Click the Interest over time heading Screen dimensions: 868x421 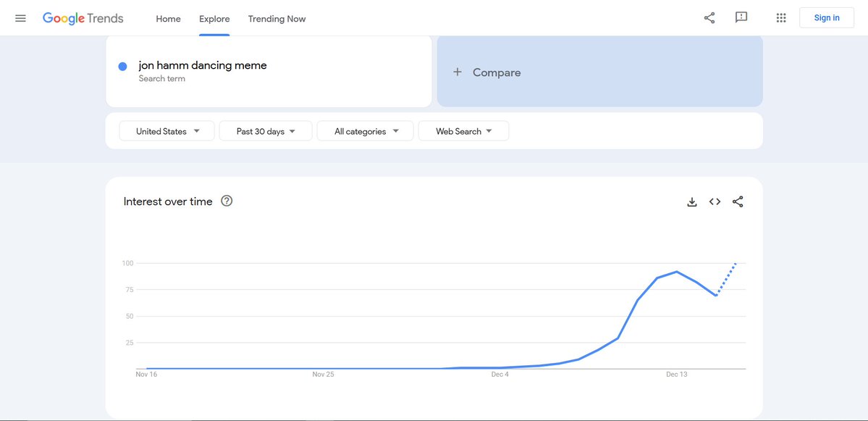pyautogui.click(x=168, y=201)
